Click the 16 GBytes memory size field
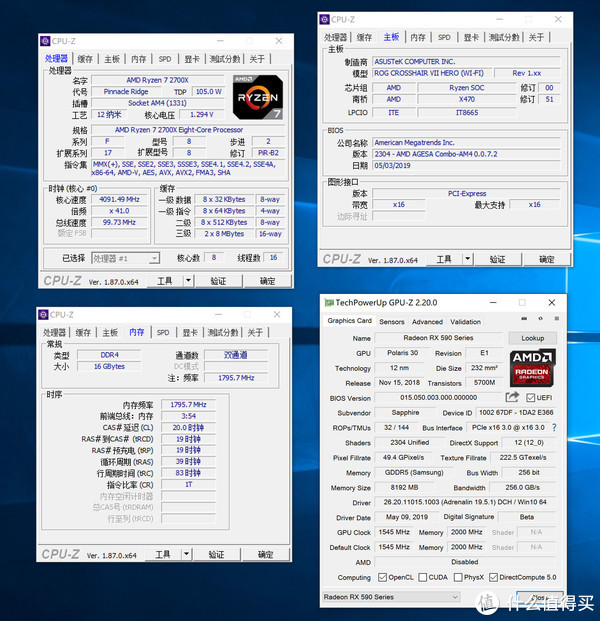The height and width of the screenshot is (621, 600). point(109,366)
